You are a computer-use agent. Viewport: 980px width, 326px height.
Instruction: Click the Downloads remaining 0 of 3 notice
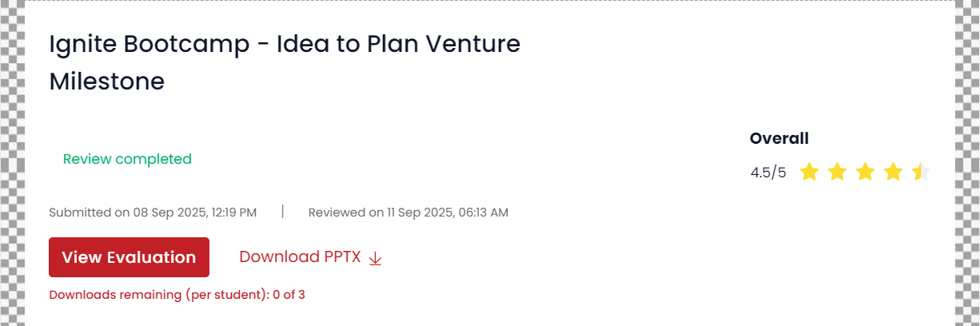[x=177, y=295]
